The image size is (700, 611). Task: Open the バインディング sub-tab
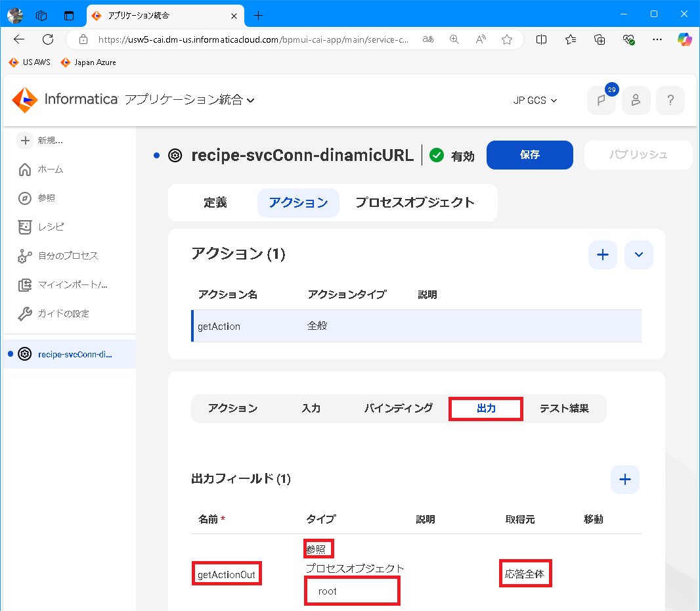tap(398, 408)
